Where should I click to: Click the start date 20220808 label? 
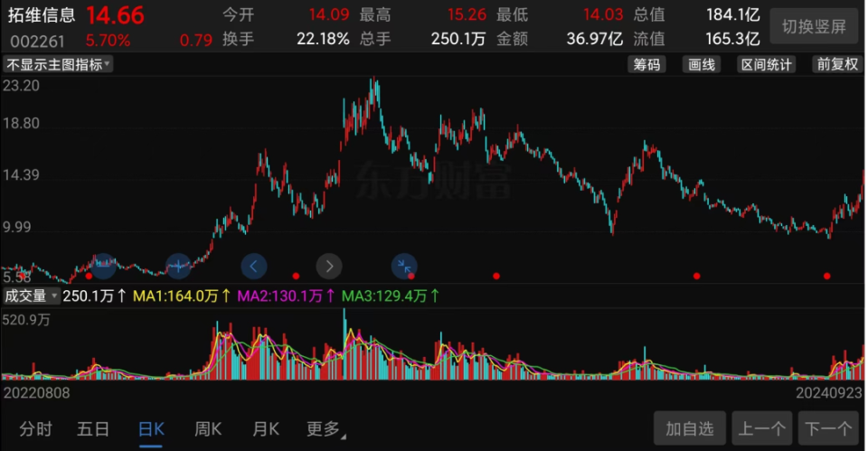pyautogui.click(x=36, y=393)
